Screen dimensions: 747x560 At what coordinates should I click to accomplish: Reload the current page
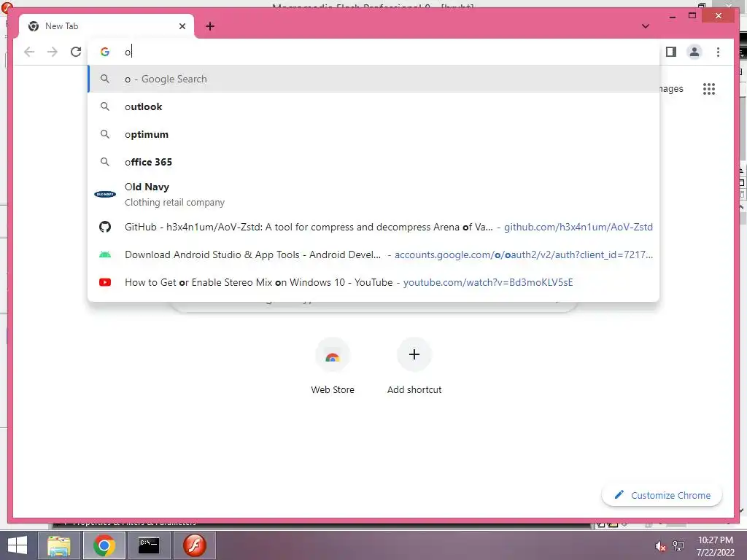pyautogui.click(x=76, y=52)
